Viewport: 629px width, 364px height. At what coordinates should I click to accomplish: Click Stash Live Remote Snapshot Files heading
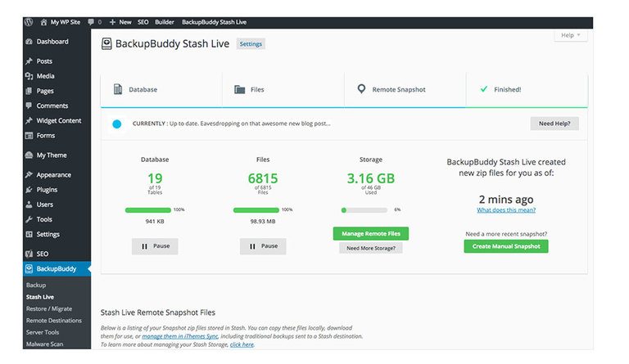point(157,312)
